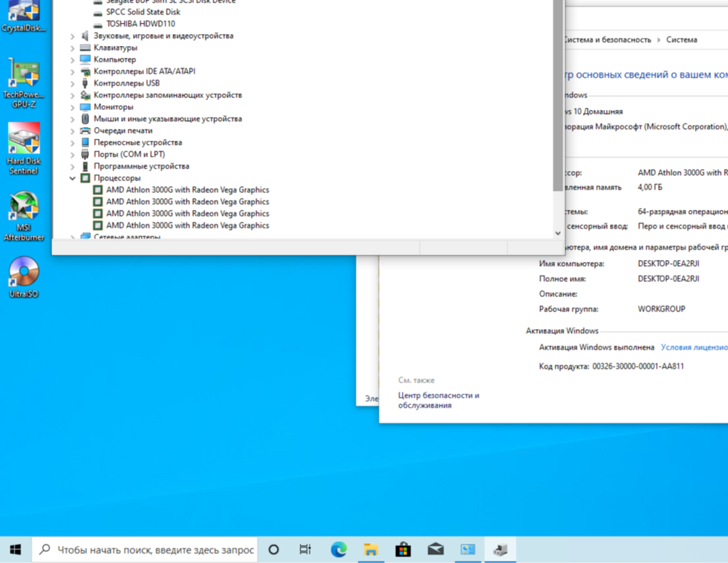The height and width of the screenshot is (563, 728).
Task: Click the Task View taskbar button
Action: (305, 550)
